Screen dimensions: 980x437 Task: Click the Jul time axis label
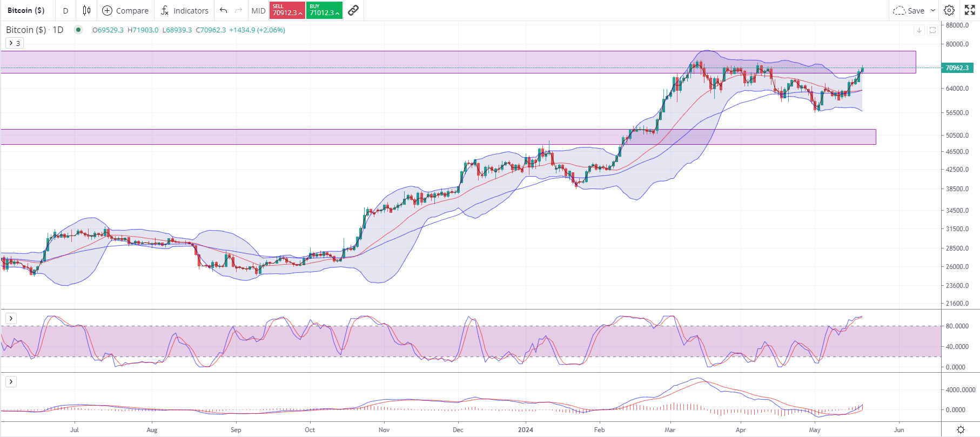75,430
